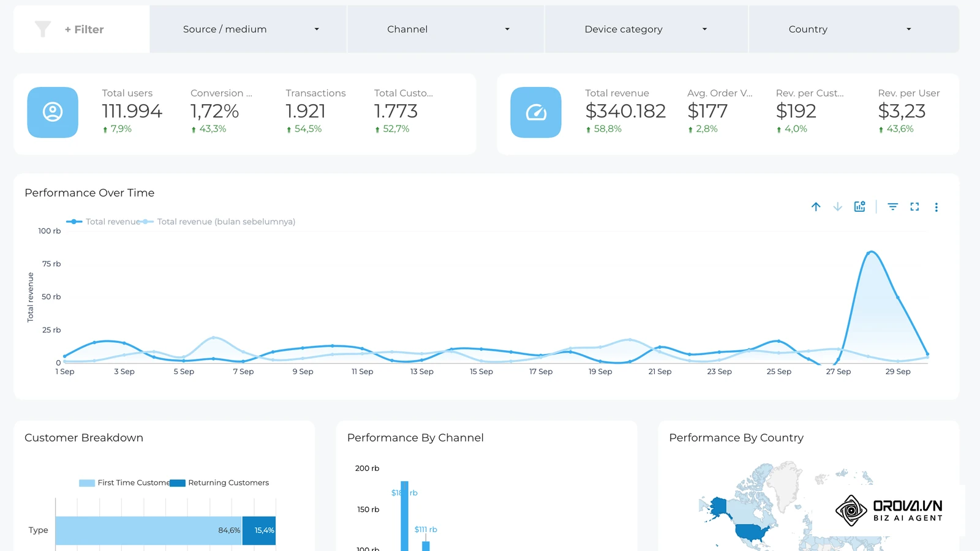Image resolution: width=980 pixels, height=551 pixels.
Task: Click the $111 rb channel bar label
Action: point(426,530)
